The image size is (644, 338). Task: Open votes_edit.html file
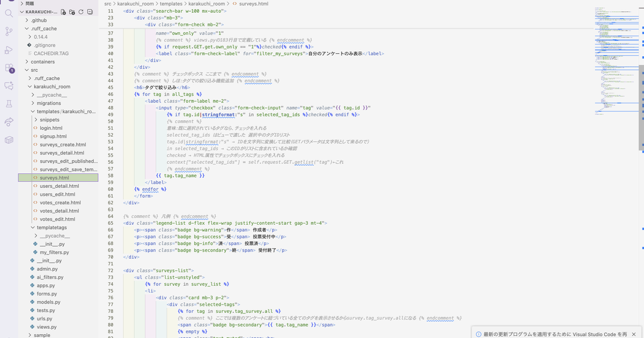coord(57,219)
